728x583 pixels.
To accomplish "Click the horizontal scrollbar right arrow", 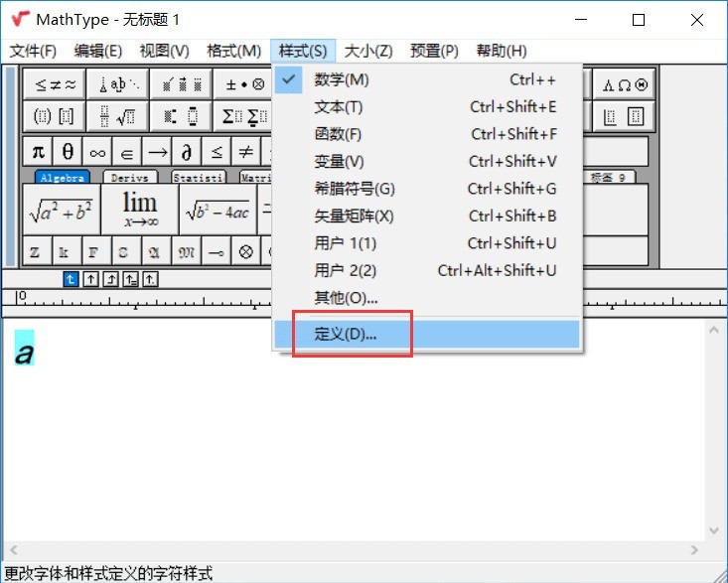I will 694,550.
